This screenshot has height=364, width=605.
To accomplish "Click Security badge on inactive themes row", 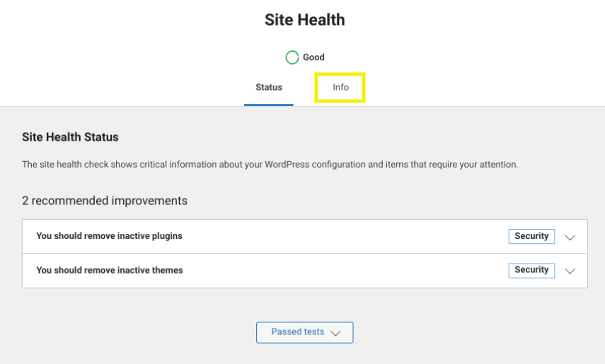I will tap(531, 270).
